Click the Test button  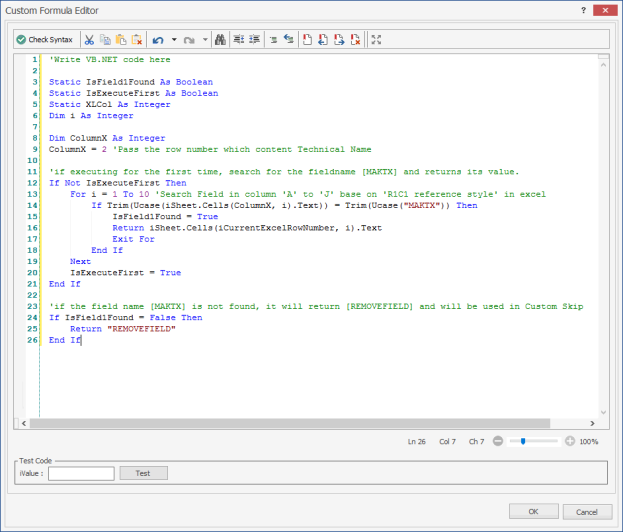tap(143, 473)
